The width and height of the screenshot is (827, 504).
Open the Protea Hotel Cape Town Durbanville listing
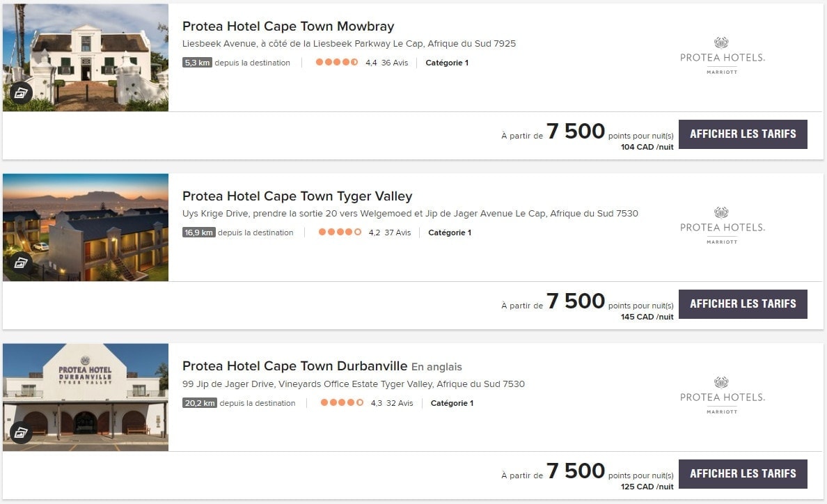pos(294,365)
